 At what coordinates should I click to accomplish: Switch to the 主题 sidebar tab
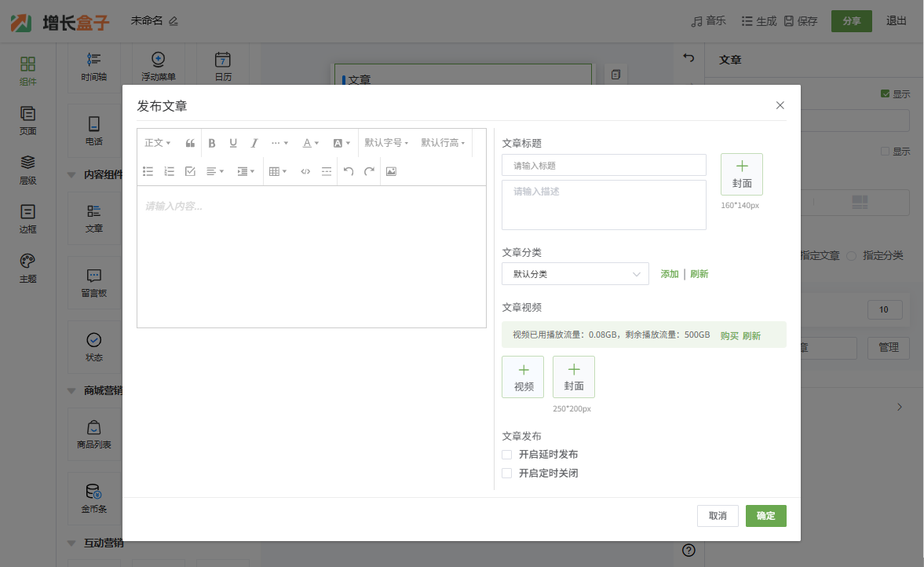(x=27, y=269)
